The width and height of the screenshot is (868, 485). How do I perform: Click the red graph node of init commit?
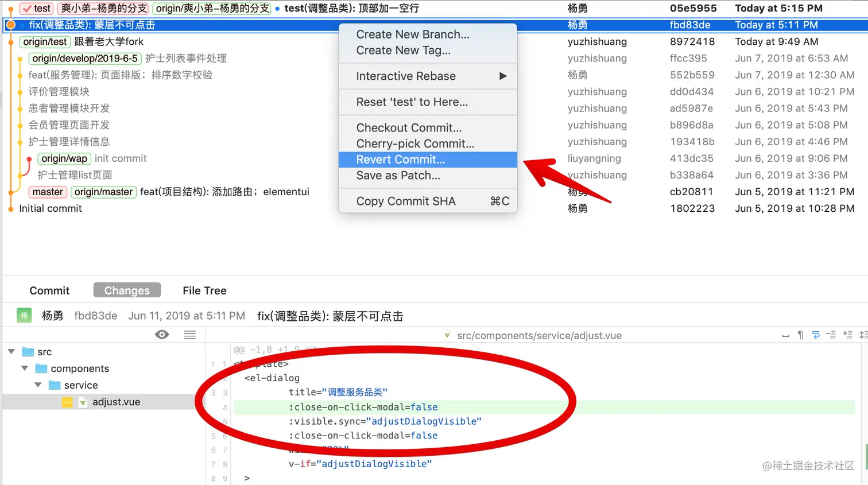pos(29,160)
